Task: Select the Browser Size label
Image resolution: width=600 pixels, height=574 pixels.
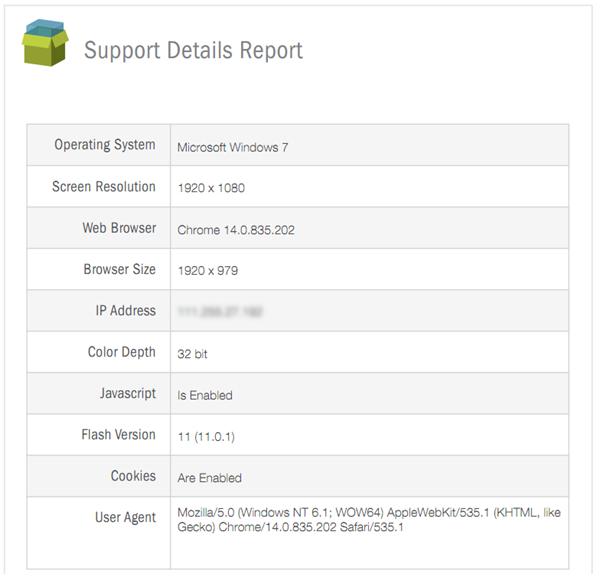Action: point(120,270)
